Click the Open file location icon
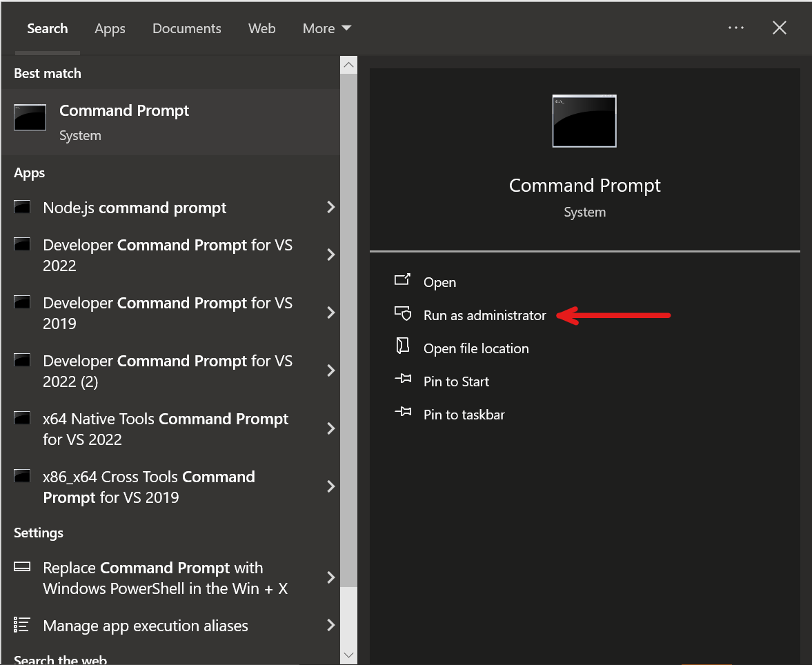Screen dimensions: 812x665 [402, 346]
